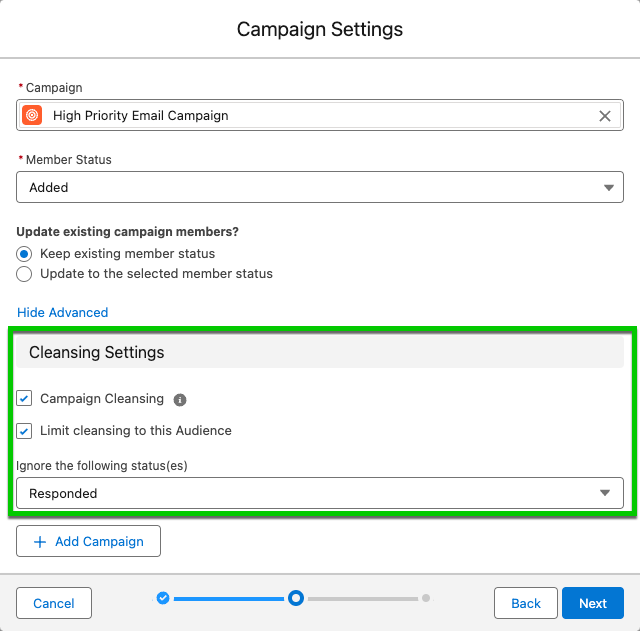Select Update to the selected member status
The image size is (640, 631).
pos(24,274)
